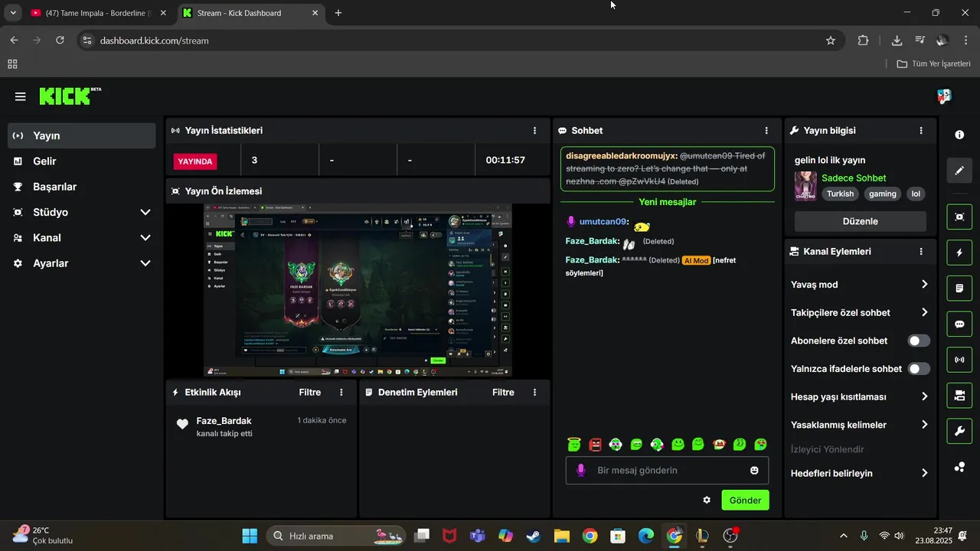Toggle the Yalnızca ifadelerle sohbet switch
Screen dimensions: 980x551
919,369
